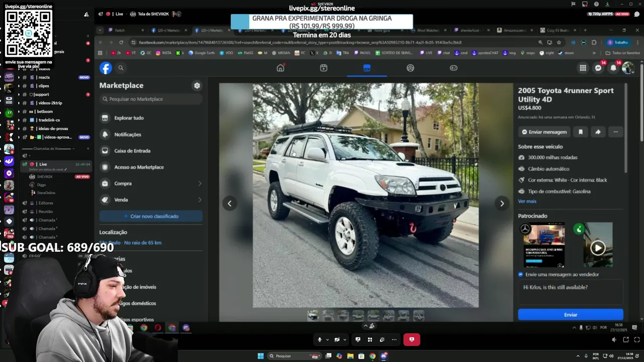Screen dimensions: 644x362
Task: Edit message to seller text box
Action: click(571, 292)
